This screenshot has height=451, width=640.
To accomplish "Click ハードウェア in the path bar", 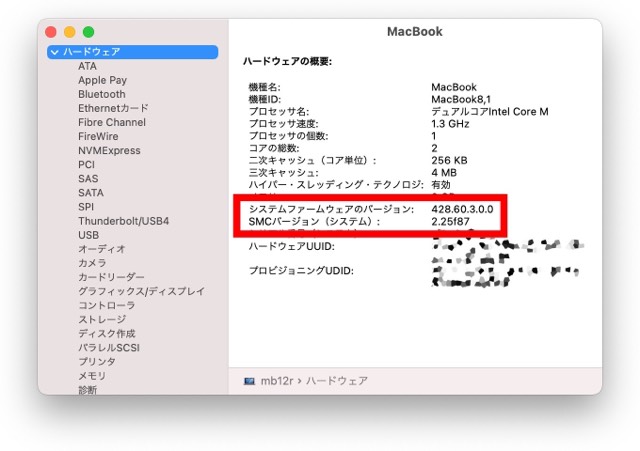I will click(337, 381).
